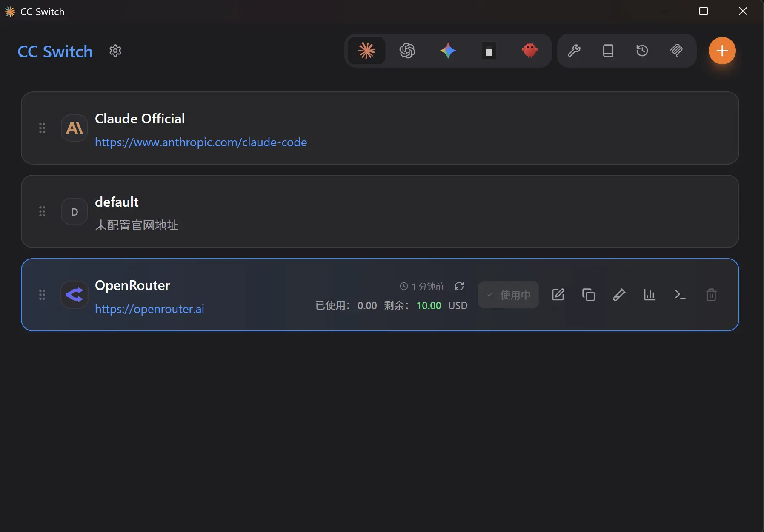The image size is (764, 532).
Task: Select the red creature app tab
Action: (x=530, y=51)
